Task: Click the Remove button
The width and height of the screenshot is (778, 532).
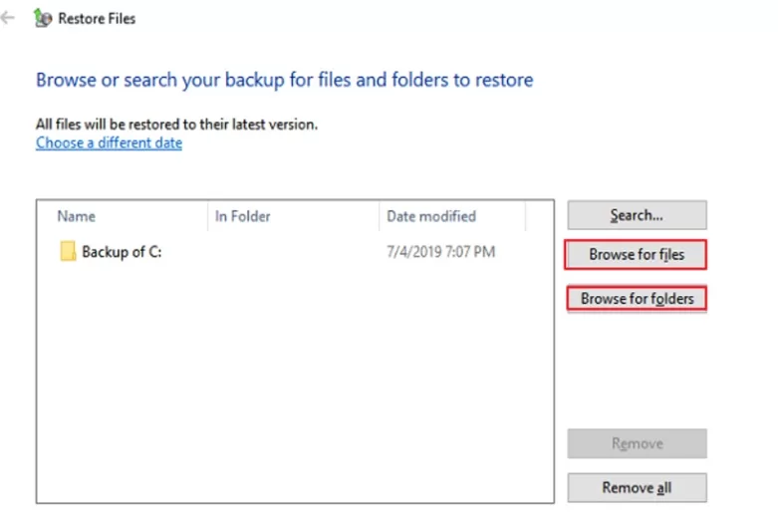Action: pos(638,443)
